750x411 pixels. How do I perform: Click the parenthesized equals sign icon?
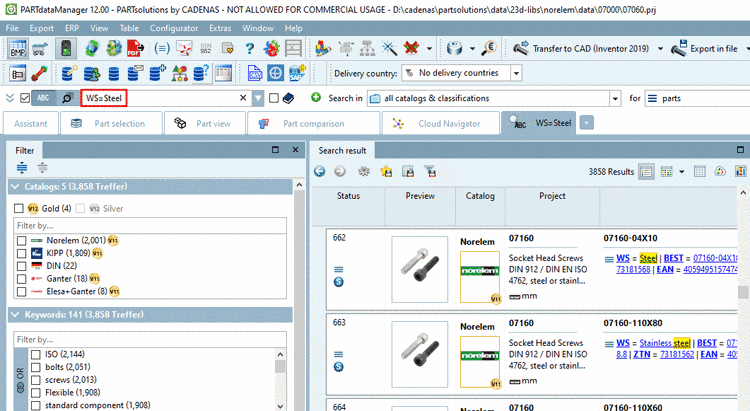(x=162, y=48)
